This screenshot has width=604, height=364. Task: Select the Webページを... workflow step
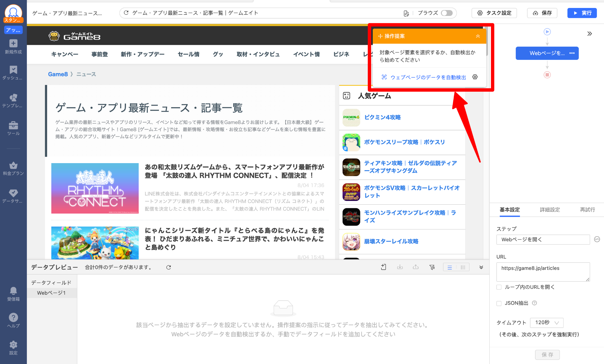(547, 53)
